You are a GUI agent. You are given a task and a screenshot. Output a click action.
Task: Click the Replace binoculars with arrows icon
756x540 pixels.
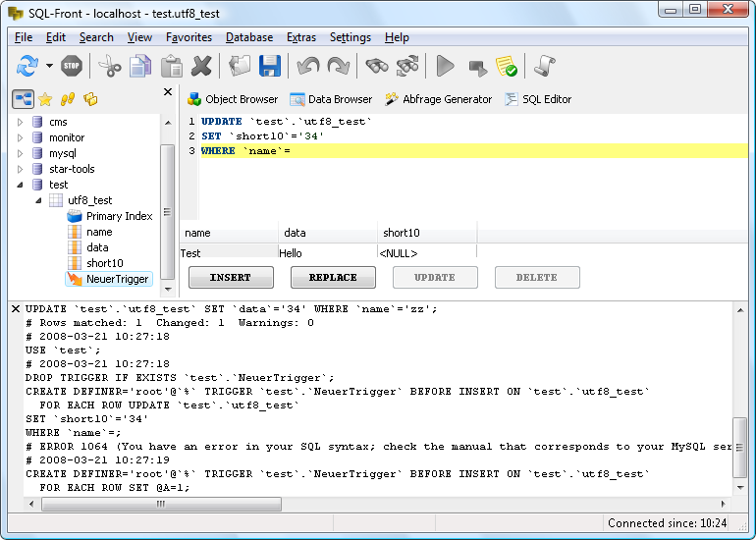tap(407, 66)
